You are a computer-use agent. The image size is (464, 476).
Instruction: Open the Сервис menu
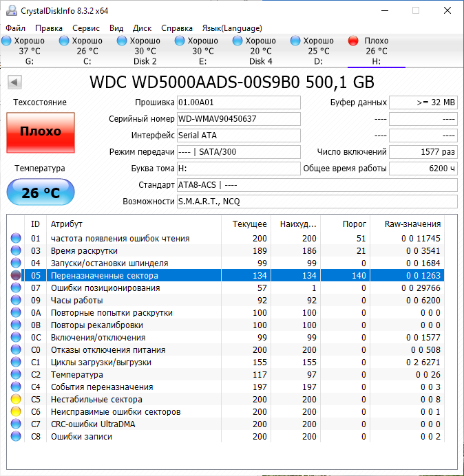[86, 28]
